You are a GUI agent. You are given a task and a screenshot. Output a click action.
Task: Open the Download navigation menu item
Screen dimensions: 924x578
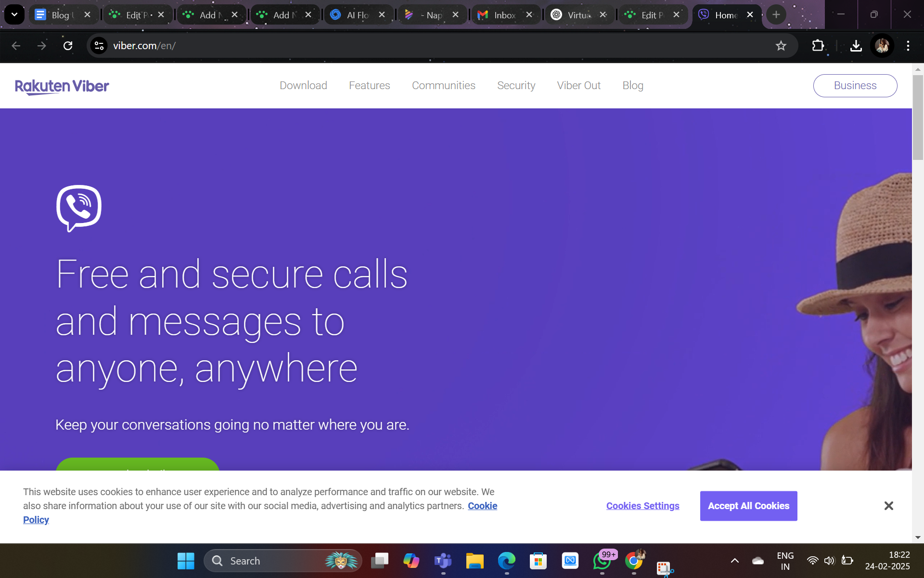pos(303,85)
